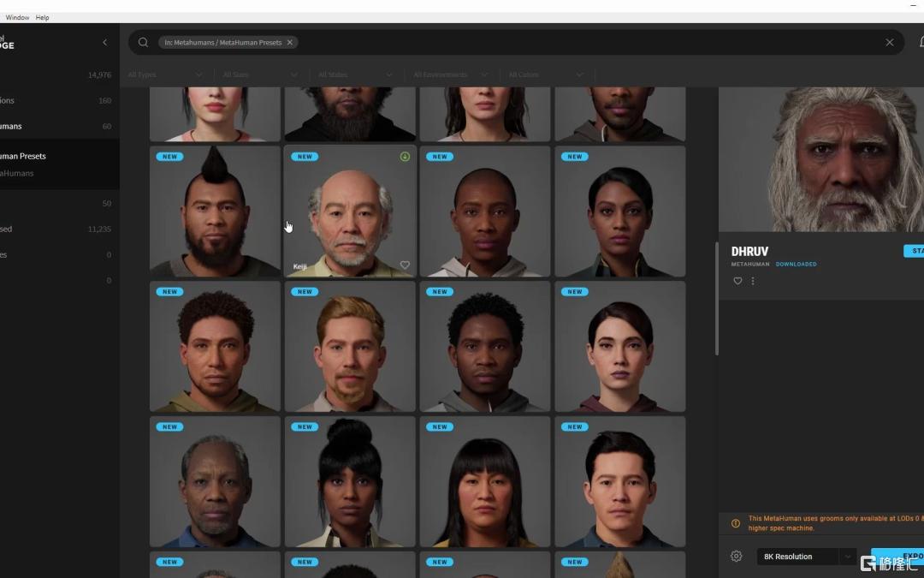
Task: Select the Metahumans category showing 60
Action: 56,126
